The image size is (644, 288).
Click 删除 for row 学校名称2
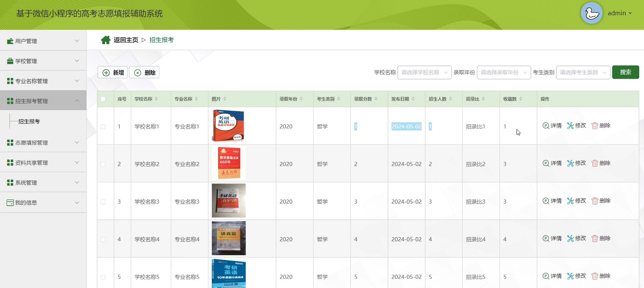click(601, 163)
